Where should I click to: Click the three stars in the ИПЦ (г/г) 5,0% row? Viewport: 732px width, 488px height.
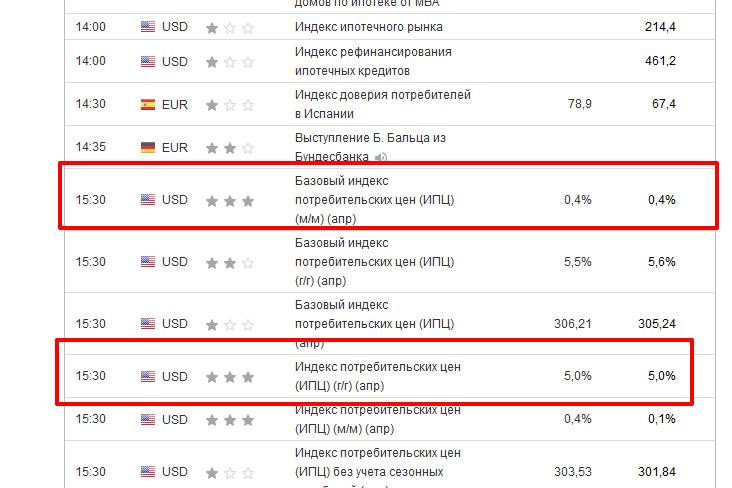pyautogui.click(x=230, y=377)
